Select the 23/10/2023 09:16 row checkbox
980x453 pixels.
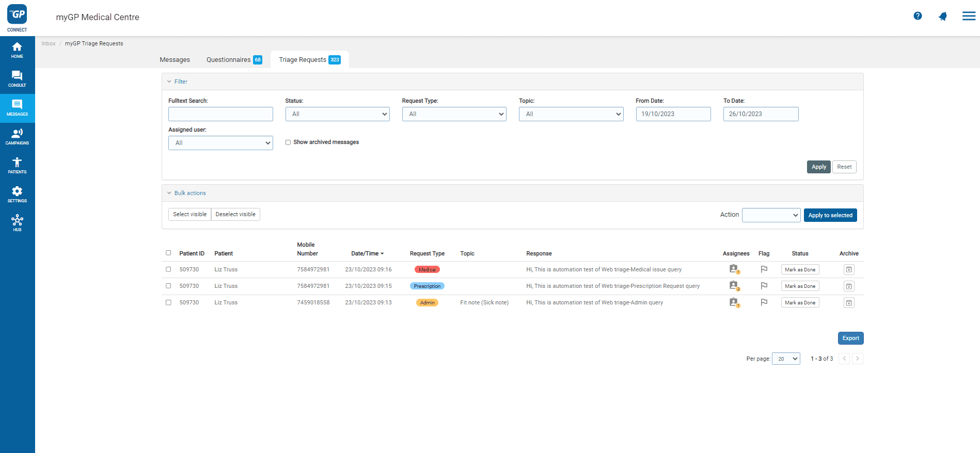tap(168, 269)
